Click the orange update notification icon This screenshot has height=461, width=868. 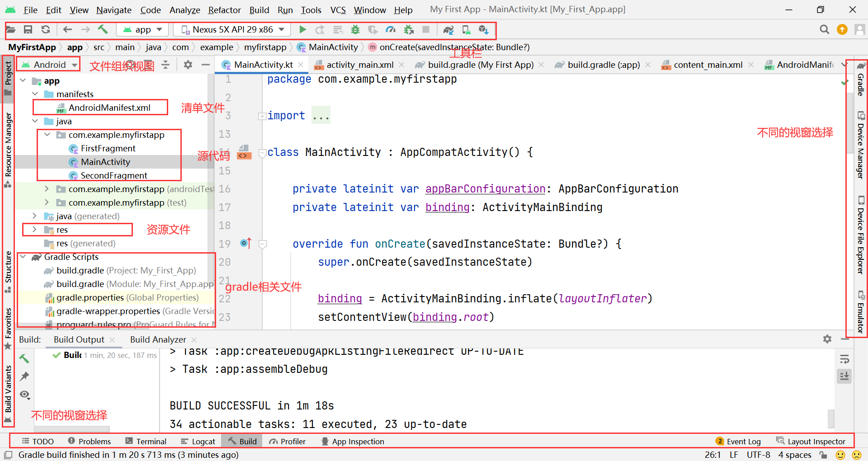point(842,29)
